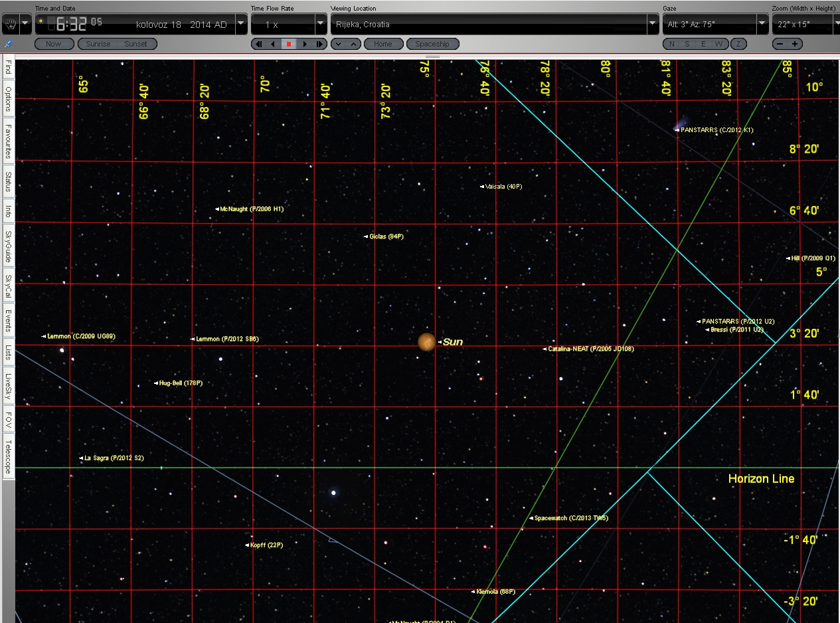Zoom out with the minus button
This screenshot has width=840, height=623.
780,44
